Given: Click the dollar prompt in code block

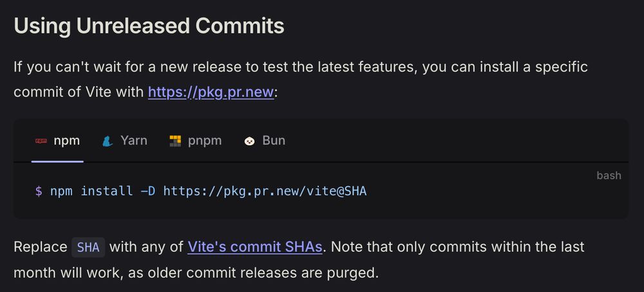Looking at the screenshot, I should tap(39, 191).
